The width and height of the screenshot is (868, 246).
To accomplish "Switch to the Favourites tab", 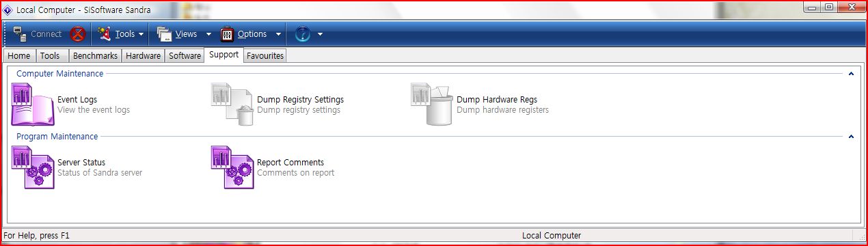I will pos(265,56).
